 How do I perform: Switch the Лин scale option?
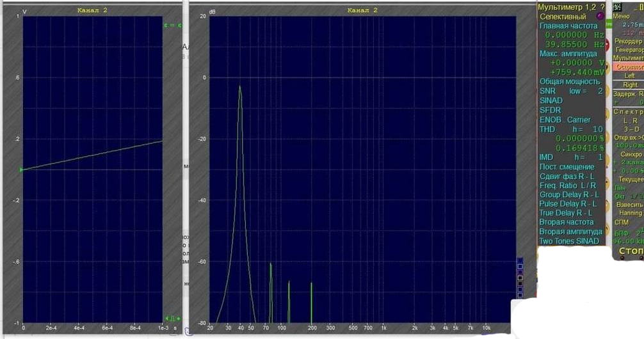click(x=620, y=188)
